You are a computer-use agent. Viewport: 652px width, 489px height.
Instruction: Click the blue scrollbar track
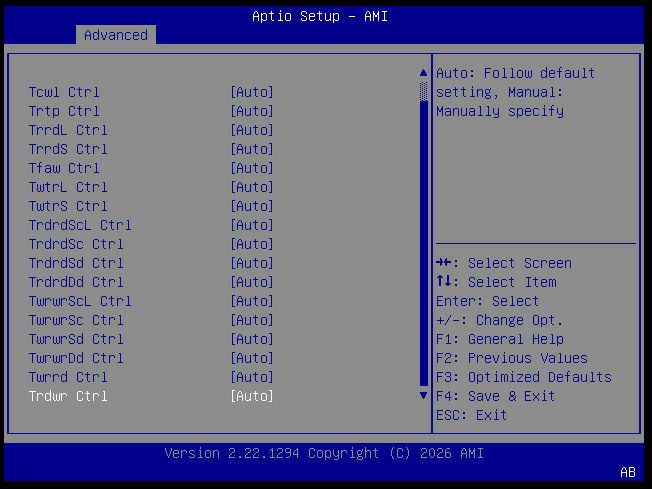pos(423,243)
